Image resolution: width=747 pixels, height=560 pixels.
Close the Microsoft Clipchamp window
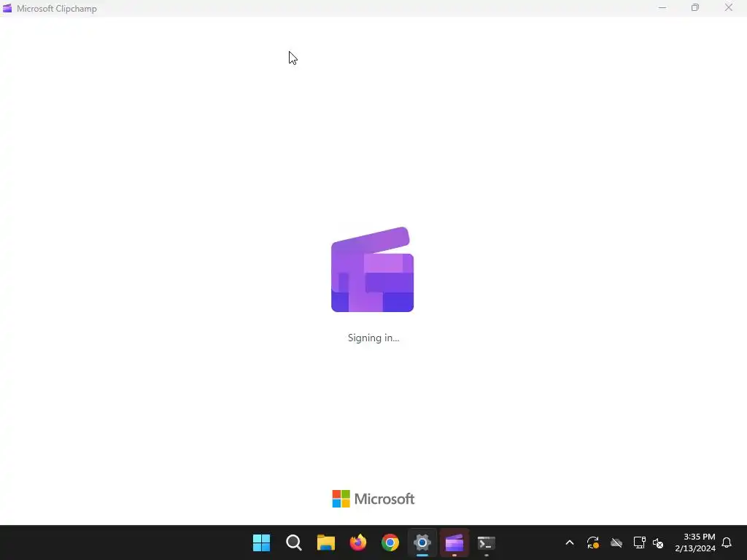729,7
